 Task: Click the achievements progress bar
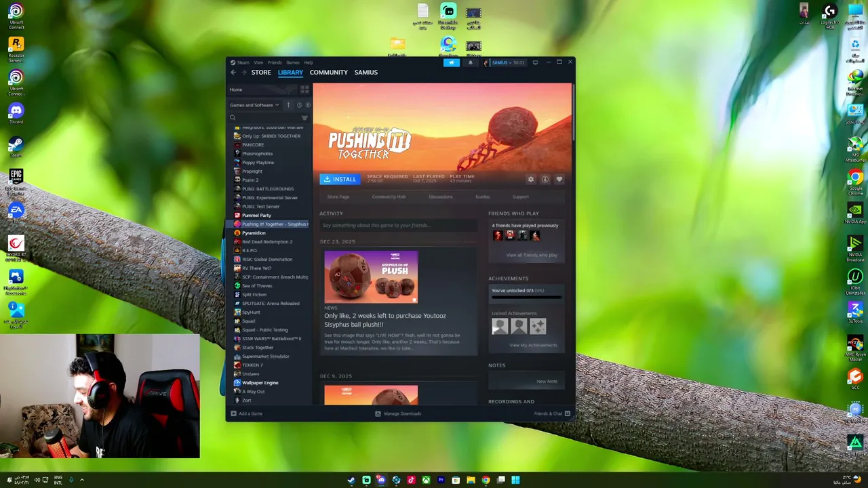click(526, 297)
